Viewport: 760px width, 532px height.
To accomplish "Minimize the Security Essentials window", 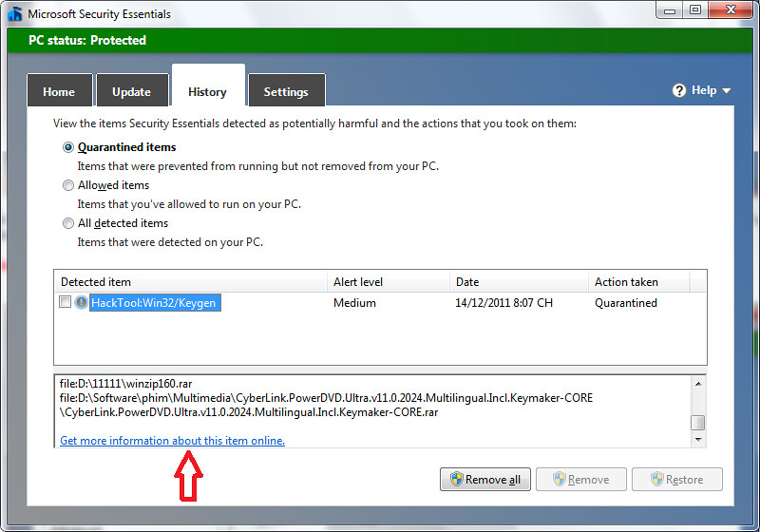I will point(670,10).
